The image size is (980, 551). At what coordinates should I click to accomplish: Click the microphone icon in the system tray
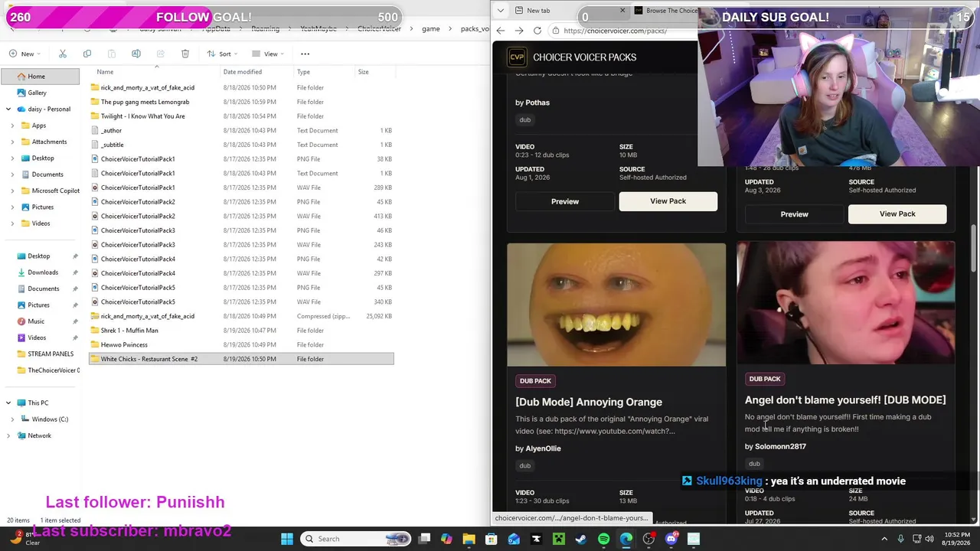pos(900,539)
